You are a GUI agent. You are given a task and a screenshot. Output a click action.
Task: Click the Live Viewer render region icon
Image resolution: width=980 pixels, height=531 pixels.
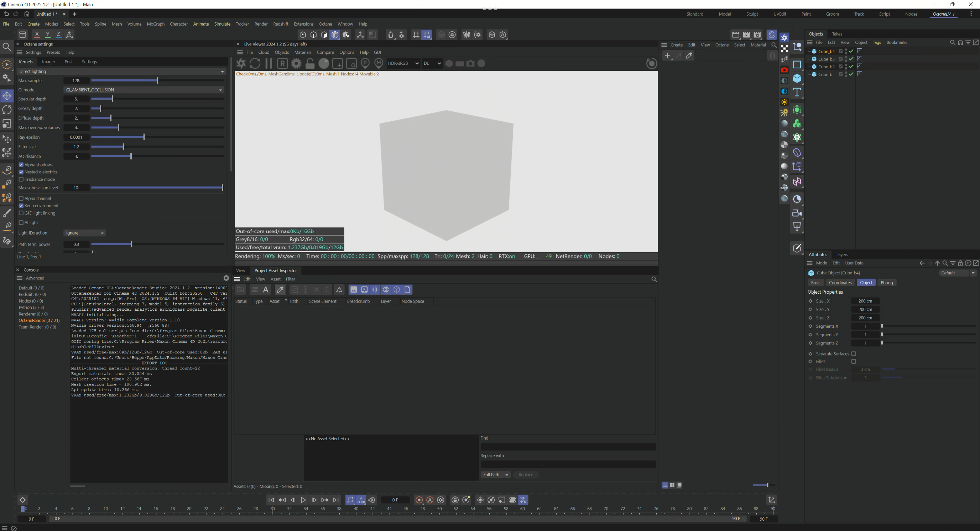282,63
